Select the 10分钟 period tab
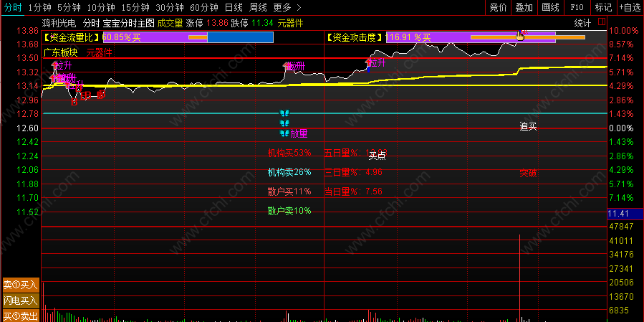Screen dimensions: 644x322 pos(101,7)
